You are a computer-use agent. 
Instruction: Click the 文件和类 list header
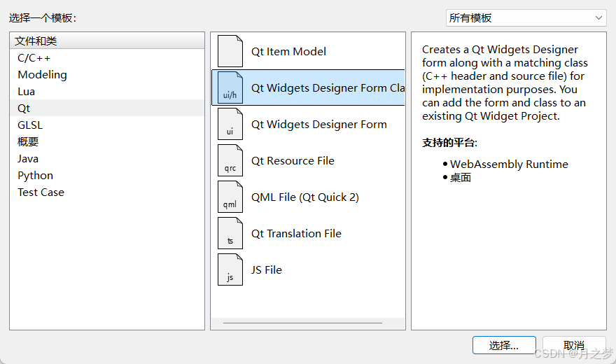pyautogui.click(x=107, y=41)
